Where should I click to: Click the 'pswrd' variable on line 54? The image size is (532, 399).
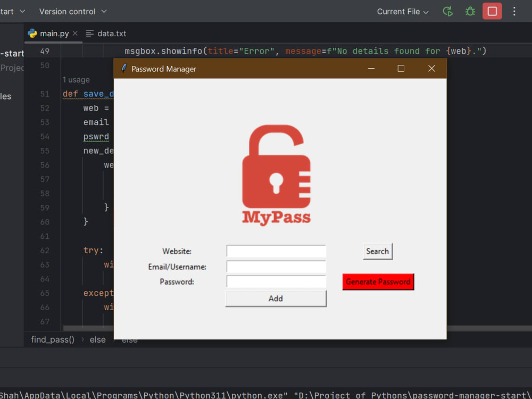pos(96,137)
